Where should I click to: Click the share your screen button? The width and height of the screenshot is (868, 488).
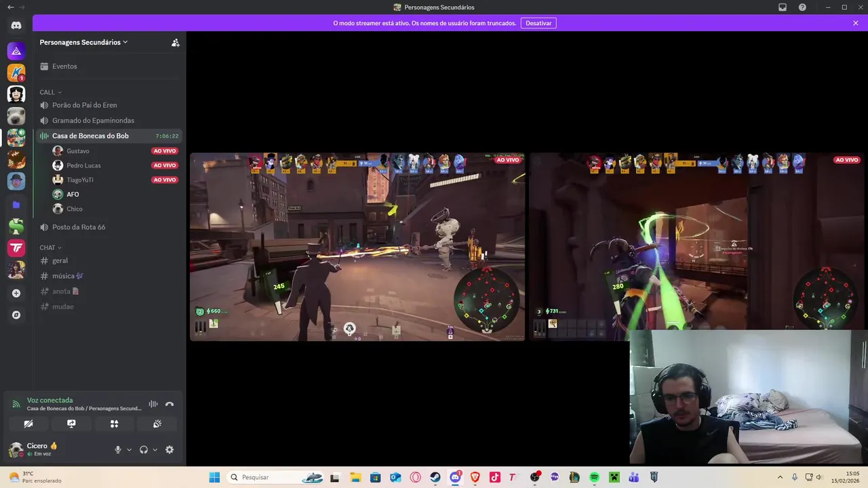point(71,424)
